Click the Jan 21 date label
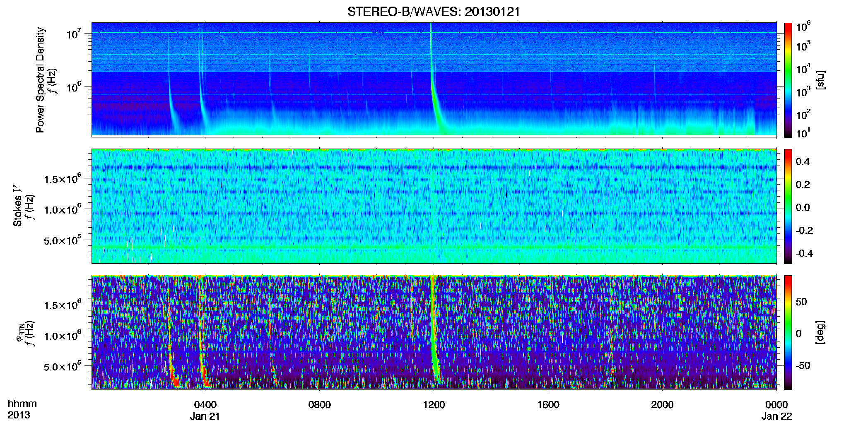This screenshot has height=447, width=868. tap(205, 416)
